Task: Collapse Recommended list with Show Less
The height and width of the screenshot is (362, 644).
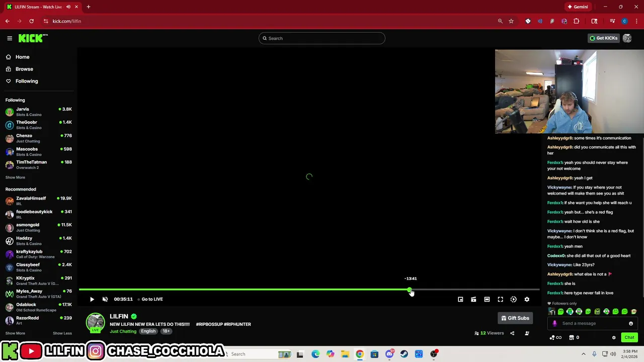Action: point(62,333)
